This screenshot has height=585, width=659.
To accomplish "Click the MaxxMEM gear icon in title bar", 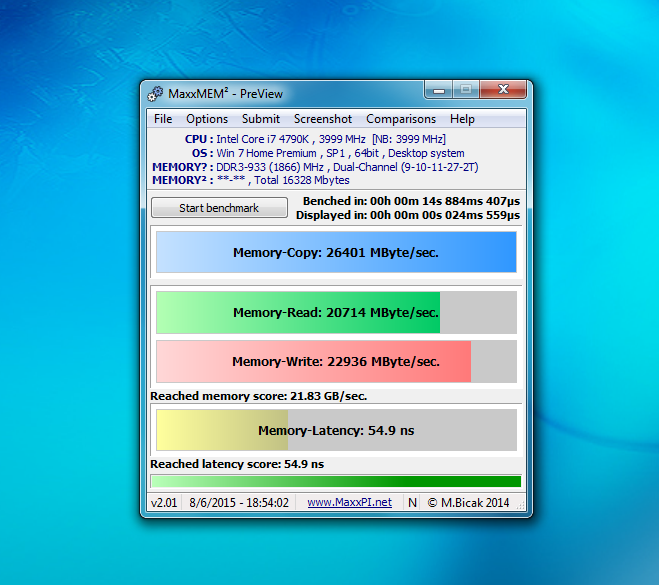I will click(x=155, y=94).
